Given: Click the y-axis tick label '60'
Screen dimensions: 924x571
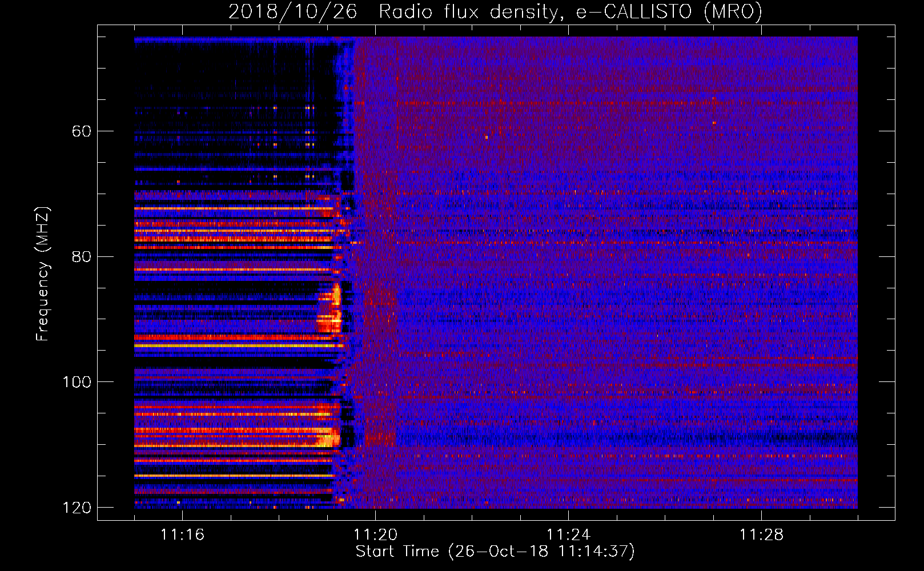Looking at the screenshot, I should 81,131.
